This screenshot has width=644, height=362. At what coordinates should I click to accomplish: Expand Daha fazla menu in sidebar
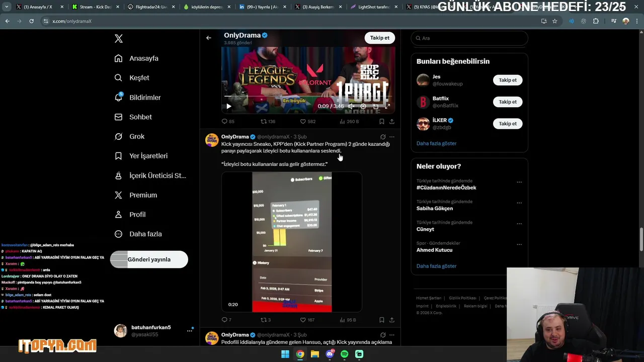[x=138, y=234]
